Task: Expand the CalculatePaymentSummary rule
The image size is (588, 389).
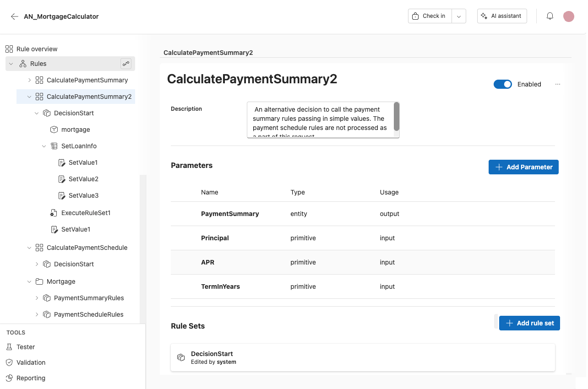Action: 29,80
